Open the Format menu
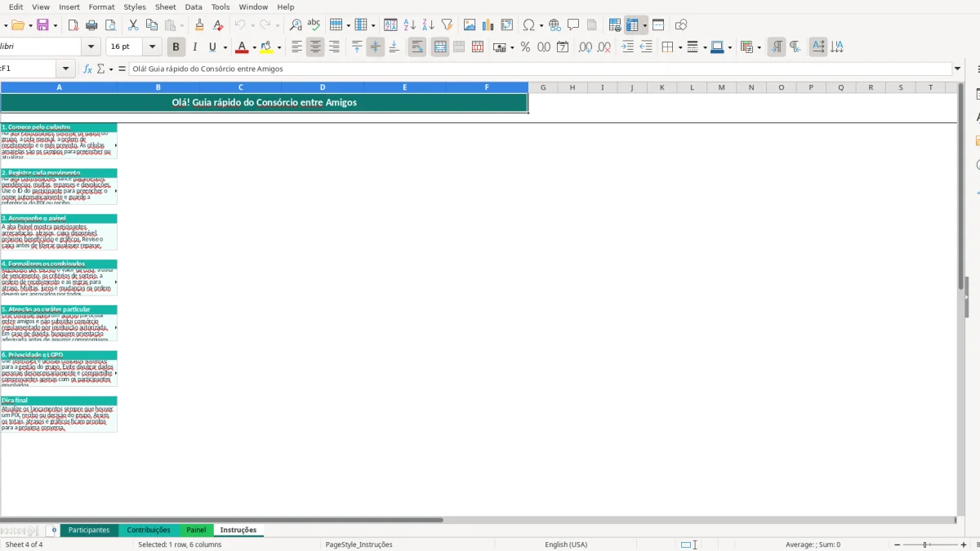The image size is (980, 551). [102, 7]
